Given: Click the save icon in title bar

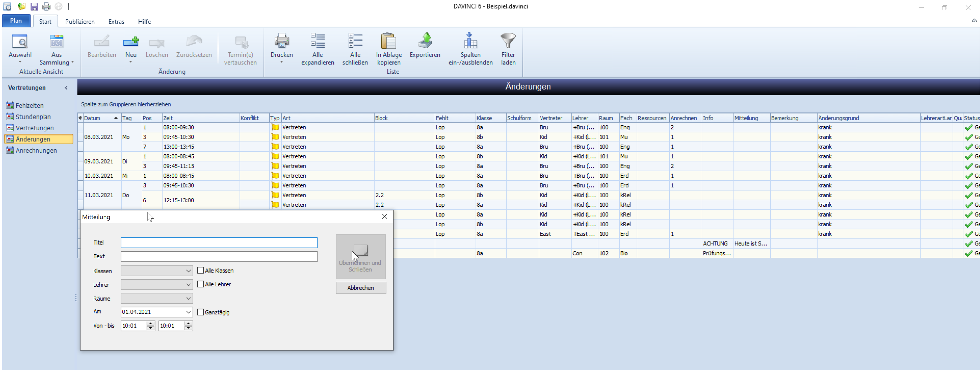Looking at the screenshot, I should pyautogui.click(x=34, y=7).
